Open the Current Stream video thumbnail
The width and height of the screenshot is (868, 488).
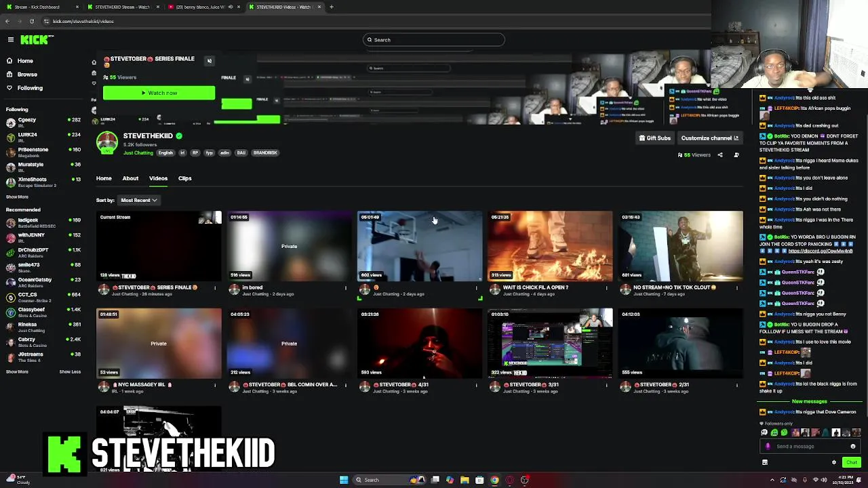(x=159, y=246)
